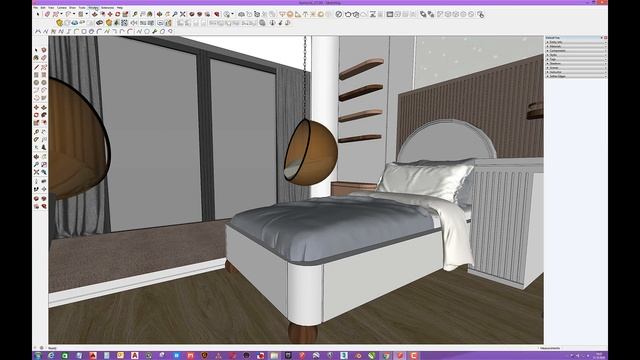Activate the Eraser tool in left toolbar

pyautogui.click(x=44, y=58)
